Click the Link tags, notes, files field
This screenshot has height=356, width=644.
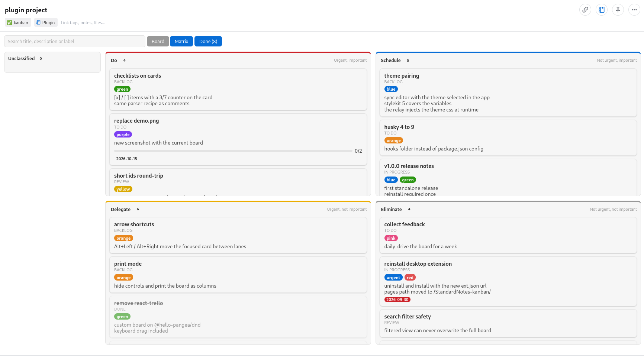[83, 23]
